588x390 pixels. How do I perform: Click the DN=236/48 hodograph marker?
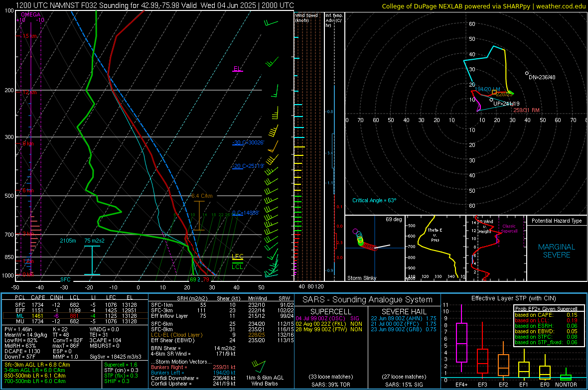542,77
